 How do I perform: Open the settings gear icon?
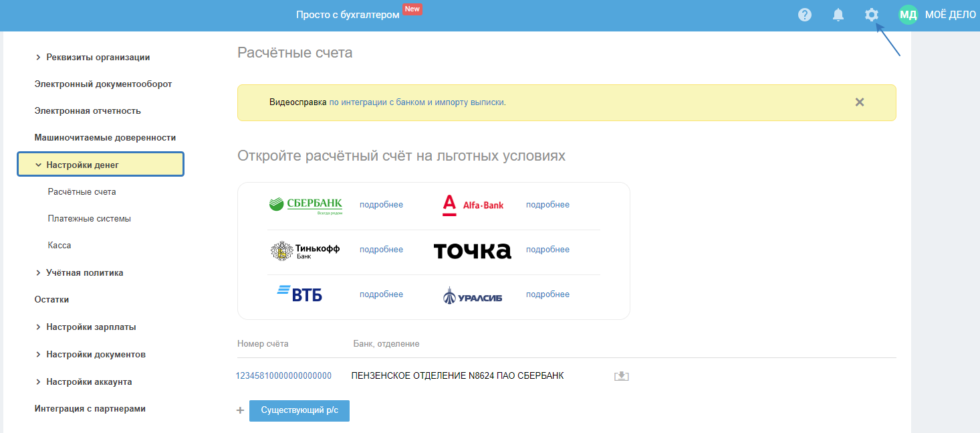click(871, 15)
